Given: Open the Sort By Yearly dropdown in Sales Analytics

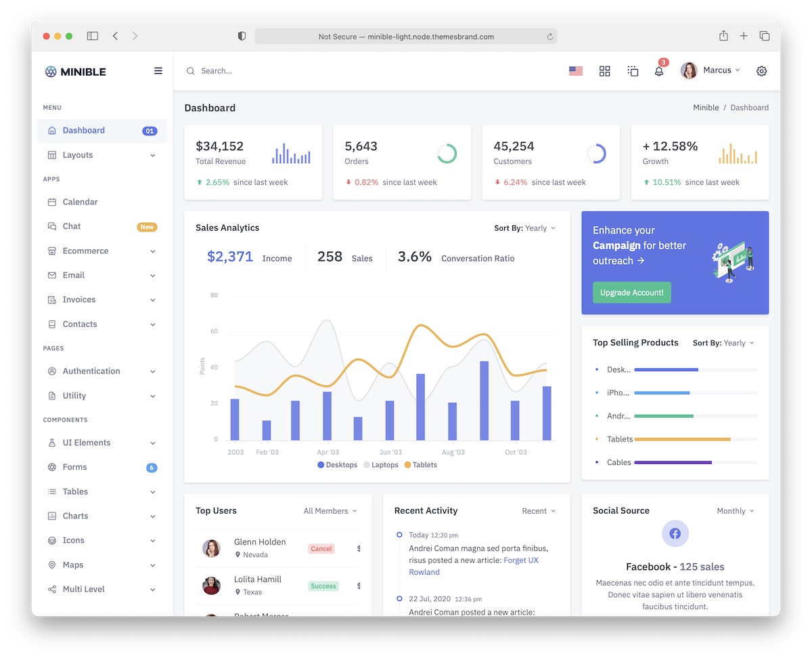Looking at the screenshot, I should [525, 228].
